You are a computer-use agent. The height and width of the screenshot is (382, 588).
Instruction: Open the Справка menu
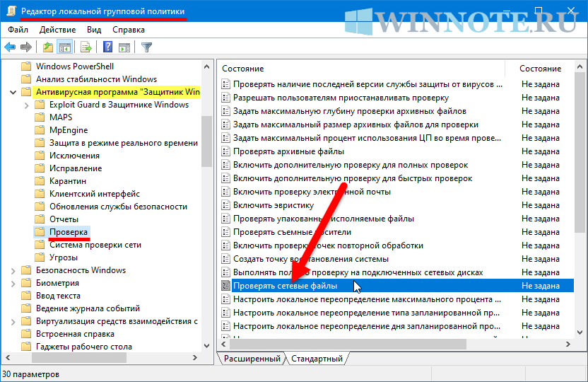129,30
